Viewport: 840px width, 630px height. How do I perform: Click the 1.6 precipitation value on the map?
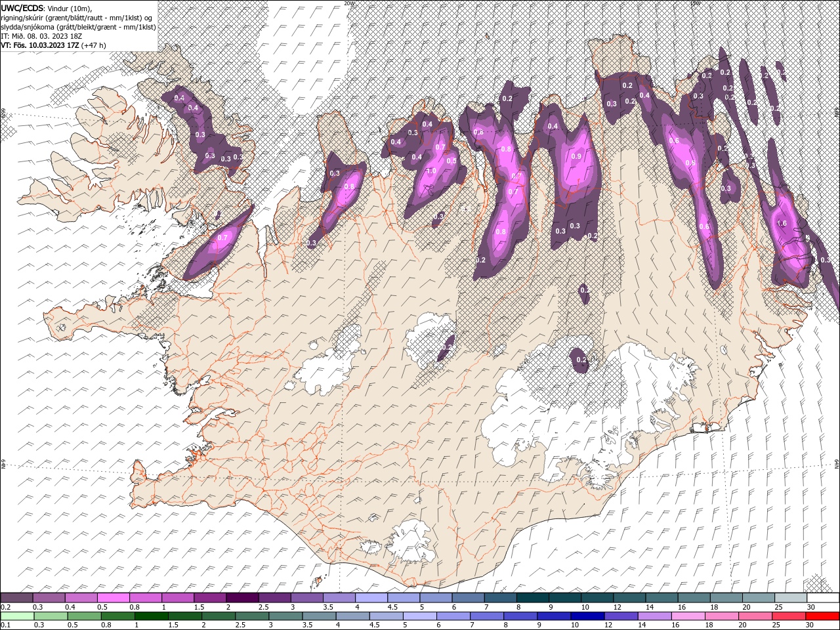point(782,223)
